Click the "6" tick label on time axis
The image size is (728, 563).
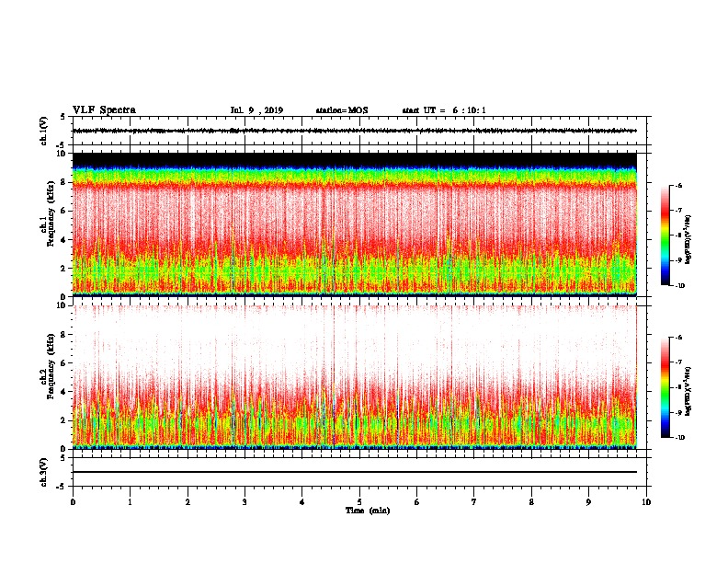[x=417, y=502]
